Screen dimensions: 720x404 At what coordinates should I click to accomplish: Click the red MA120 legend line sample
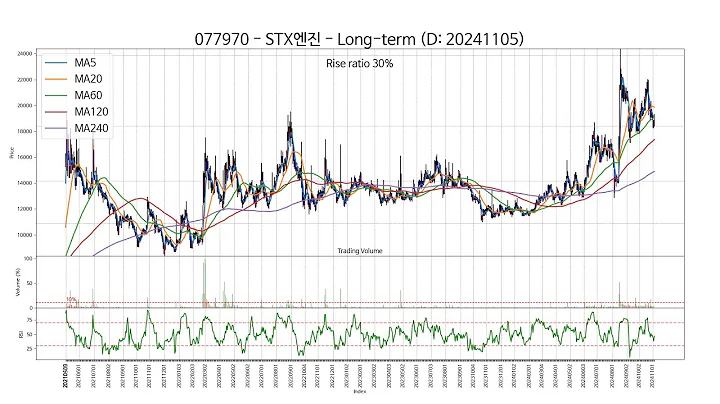coord(56,112)
